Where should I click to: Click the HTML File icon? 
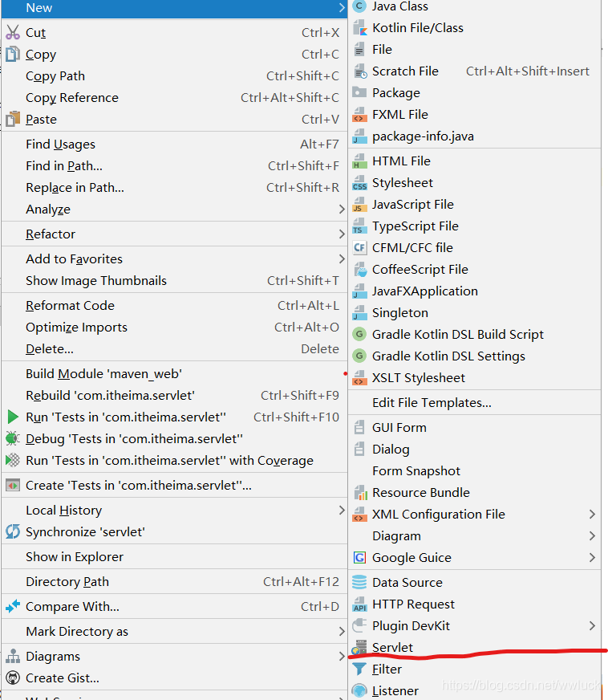(x=359, y=161)
